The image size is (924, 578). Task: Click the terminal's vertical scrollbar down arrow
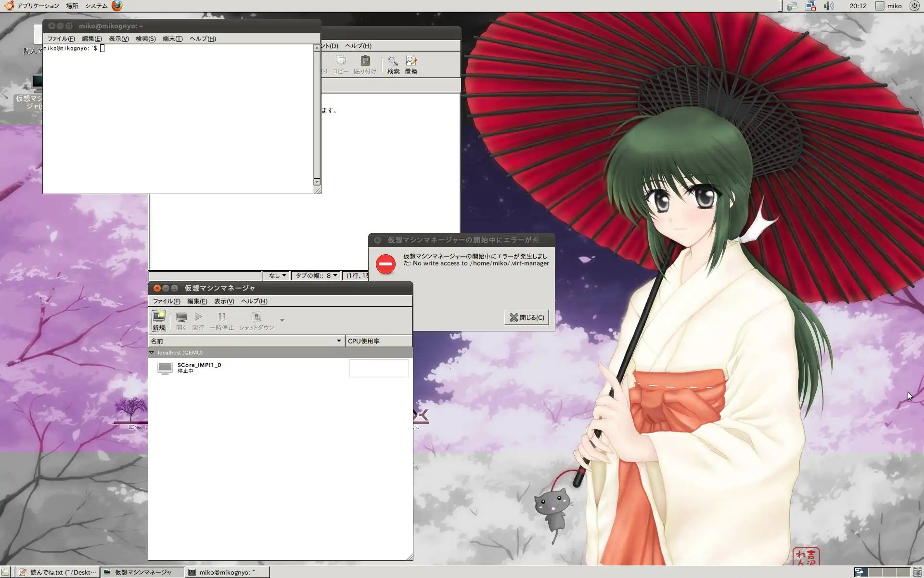(317, 182)
